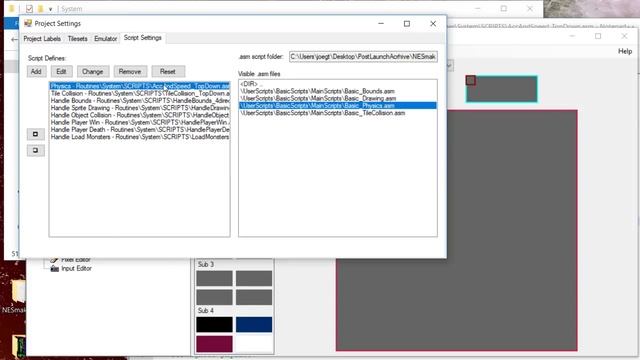Select the Handle Object Collision define row
Image resolution: width=640 pixels, height=360 pixels.
pos(140,115)
